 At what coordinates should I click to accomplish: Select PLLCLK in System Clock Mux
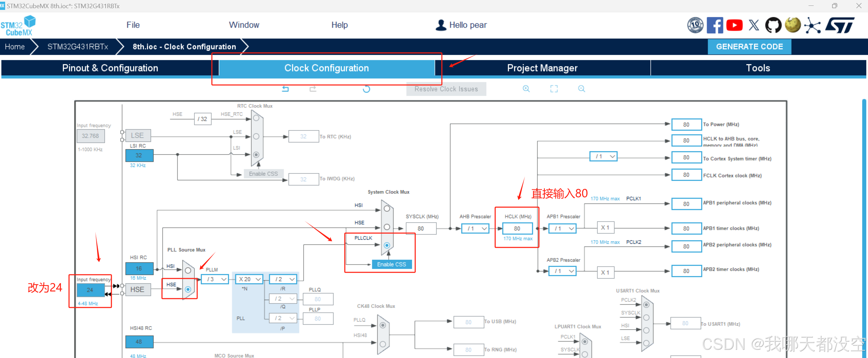(x=387, y=245)
